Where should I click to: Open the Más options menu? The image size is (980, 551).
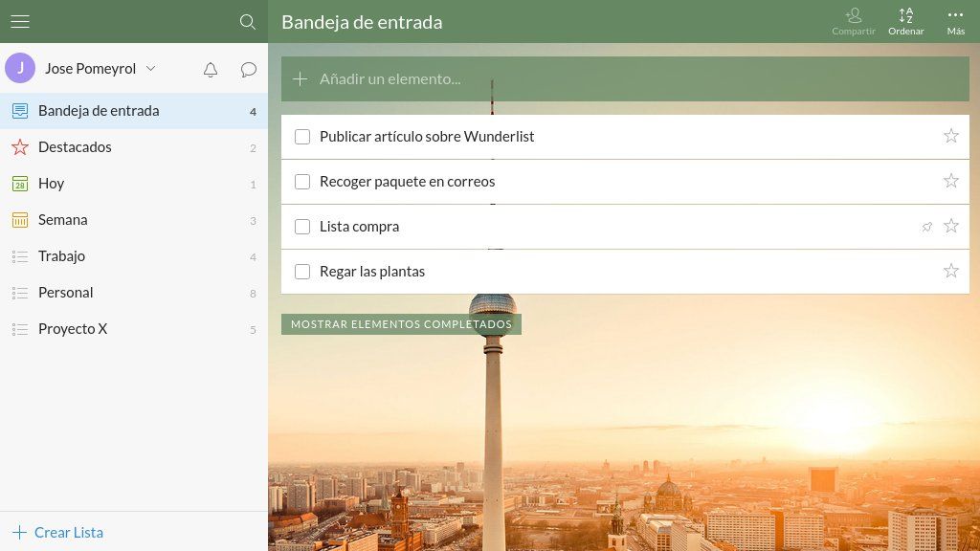pos(955,20)
